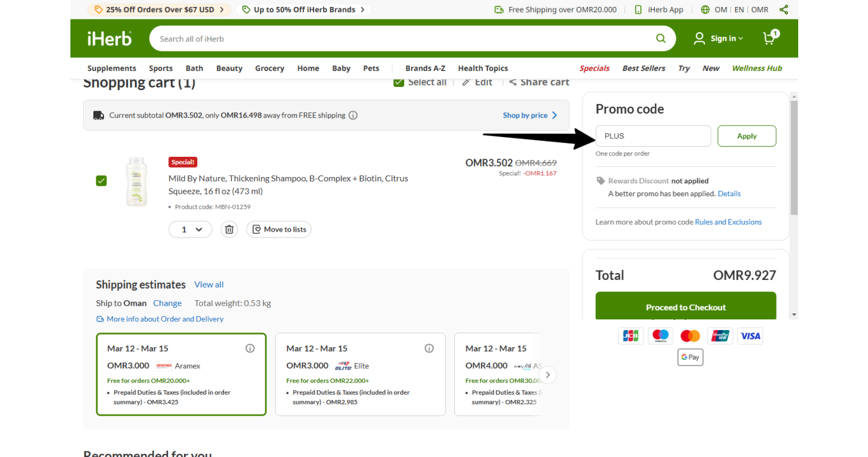Image resolution: width=868 pixels, height=457 pixels.
Task: Click the Sign in user icon
Action: click(699, 39)
